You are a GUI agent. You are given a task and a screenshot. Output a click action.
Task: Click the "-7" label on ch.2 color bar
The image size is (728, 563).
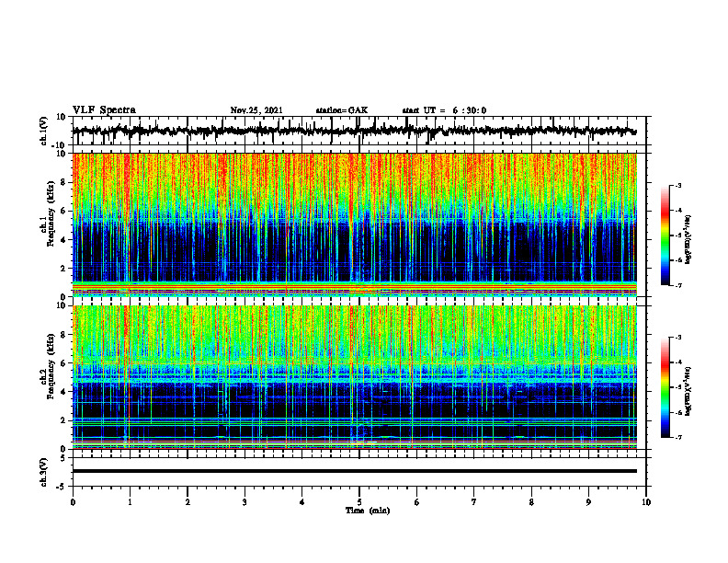[678, 437]
